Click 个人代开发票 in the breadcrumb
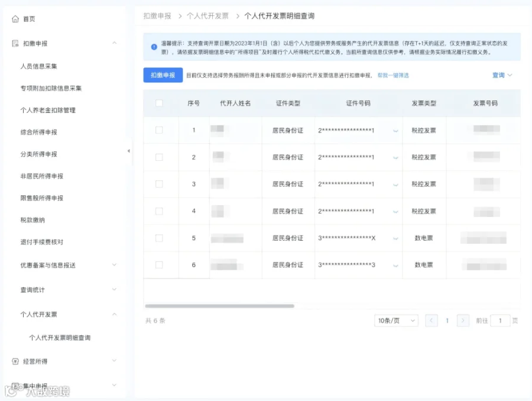The image size is (532, 401). (207, 16)
